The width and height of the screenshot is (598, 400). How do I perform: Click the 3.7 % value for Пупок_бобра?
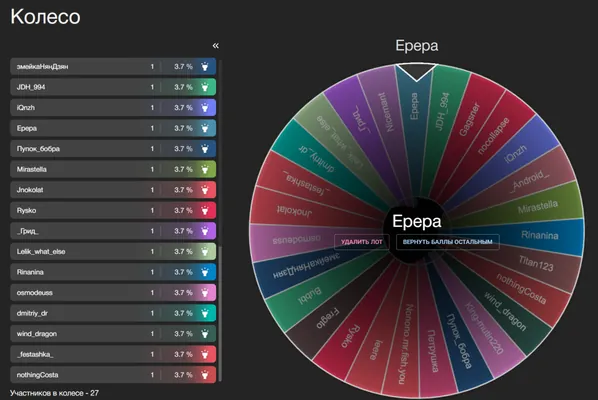coord(183,149)
